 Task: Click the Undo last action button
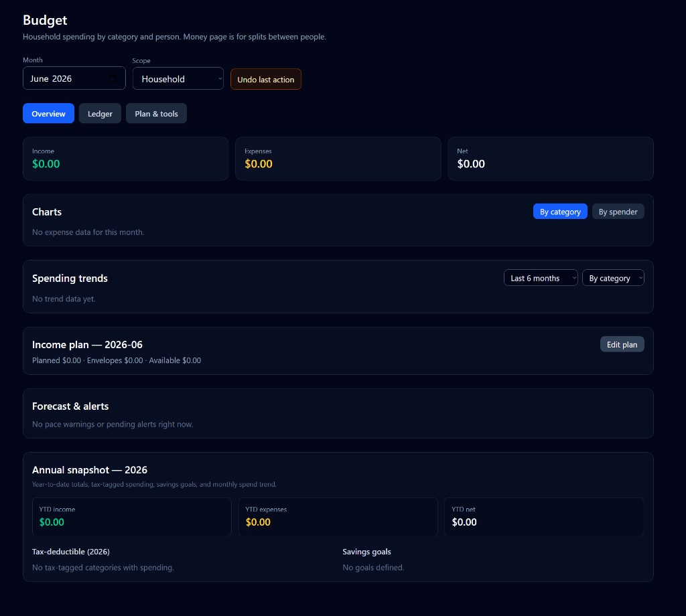(x=265, y=79)
